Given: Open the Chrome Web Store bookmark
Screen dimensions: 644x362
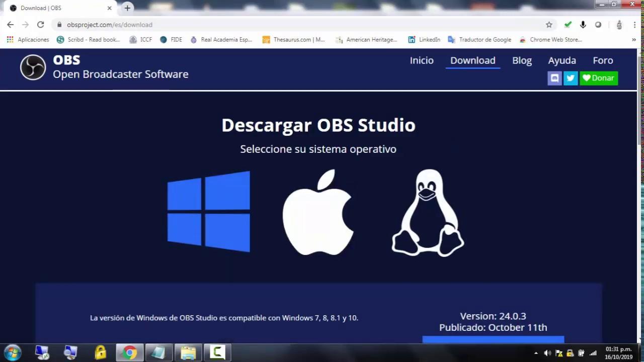Looking at the screenshot, I should click(551, 40).
